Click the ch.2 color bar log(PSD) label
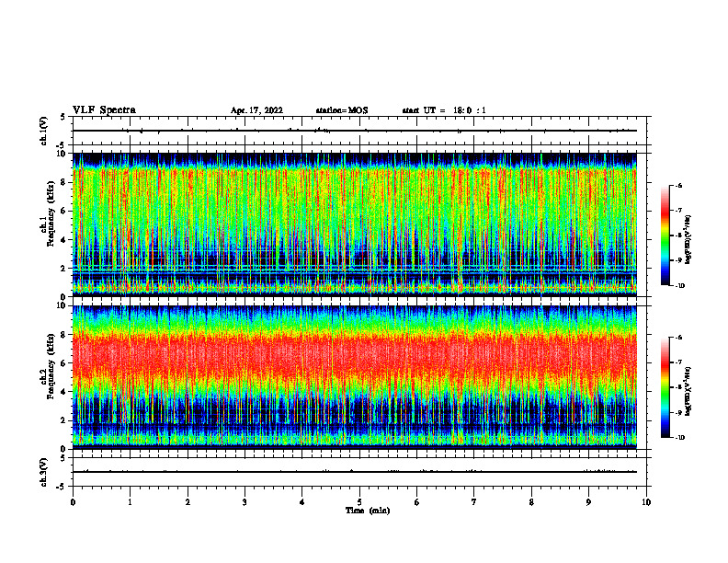The height and width of the screenshot is (563, 728). (688, 391)
